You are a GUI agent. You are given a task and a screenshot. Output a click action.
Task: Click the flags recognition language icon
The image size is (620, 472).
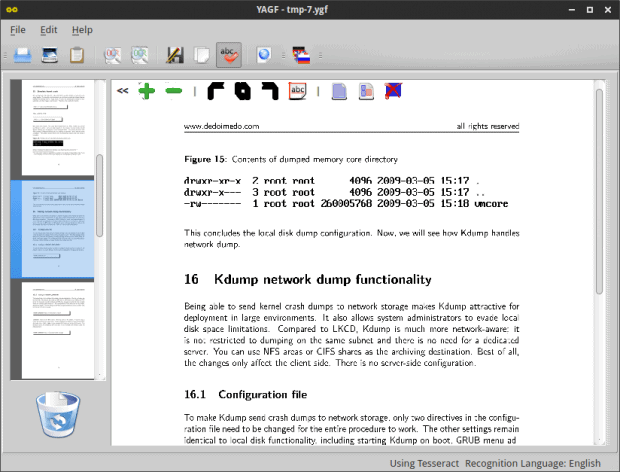(301, 55)
